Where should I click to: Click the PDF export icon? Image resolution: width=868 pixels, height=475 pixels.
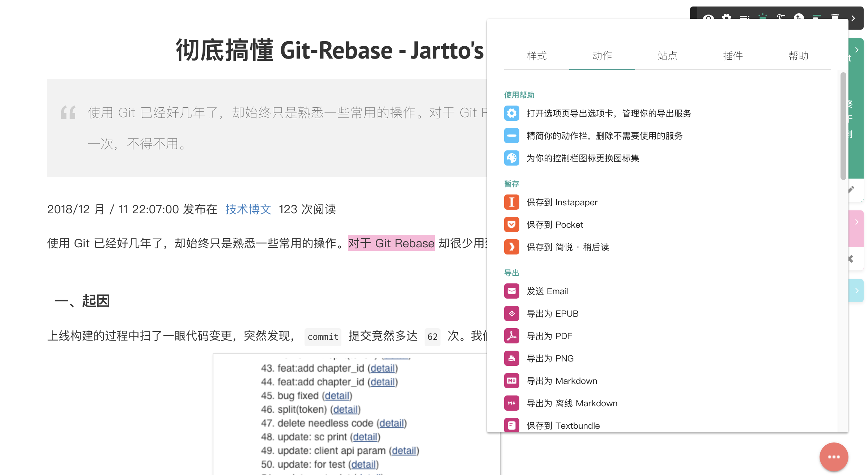coord(511,336)
